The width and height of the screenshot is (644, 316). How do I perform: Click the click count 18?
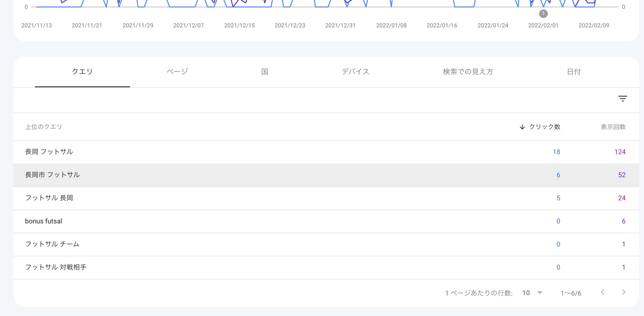556,152
